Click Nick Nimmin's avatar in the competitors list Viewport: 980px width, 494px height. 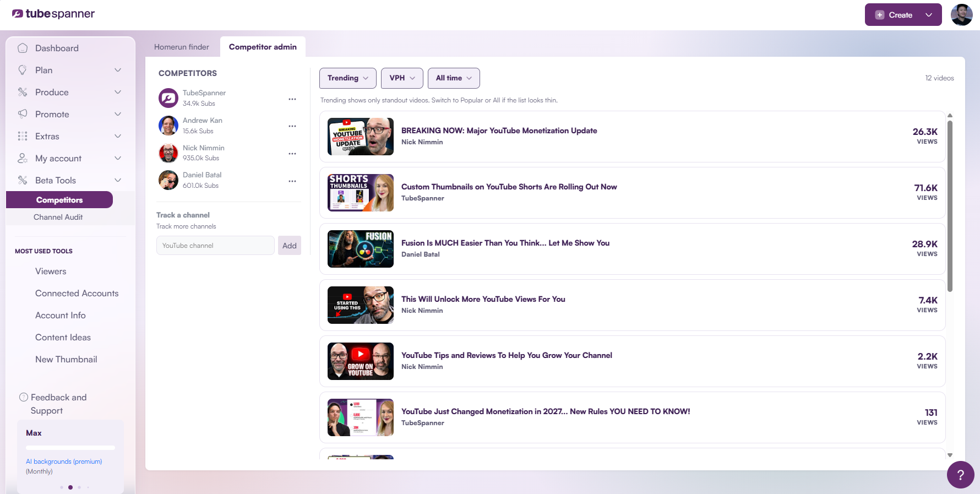pos(168,153)
